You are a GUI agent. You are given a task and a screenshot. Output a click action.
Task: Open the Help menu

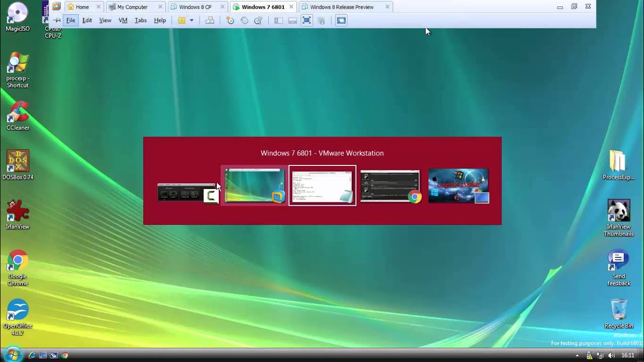click(160, 21)
